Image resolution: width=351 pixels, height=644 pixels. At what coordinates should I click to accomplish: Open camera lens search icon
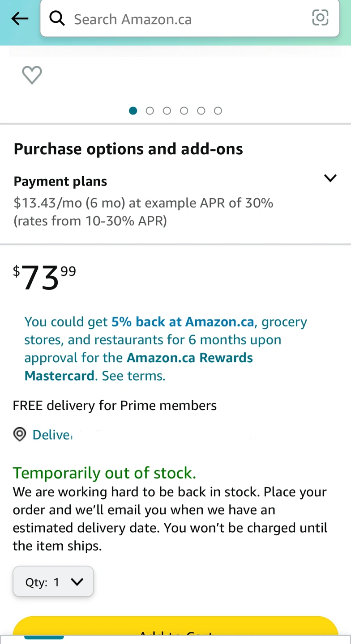(x=320, y=18)
